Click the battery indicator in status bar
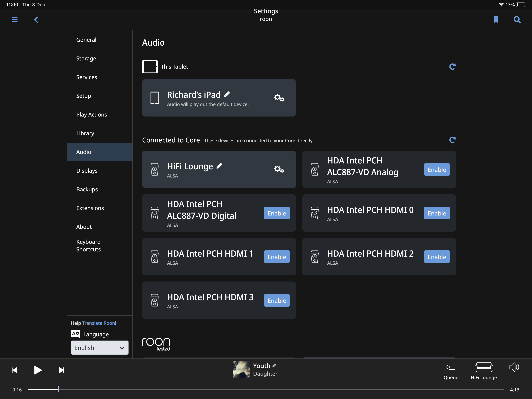 [521, 4]
